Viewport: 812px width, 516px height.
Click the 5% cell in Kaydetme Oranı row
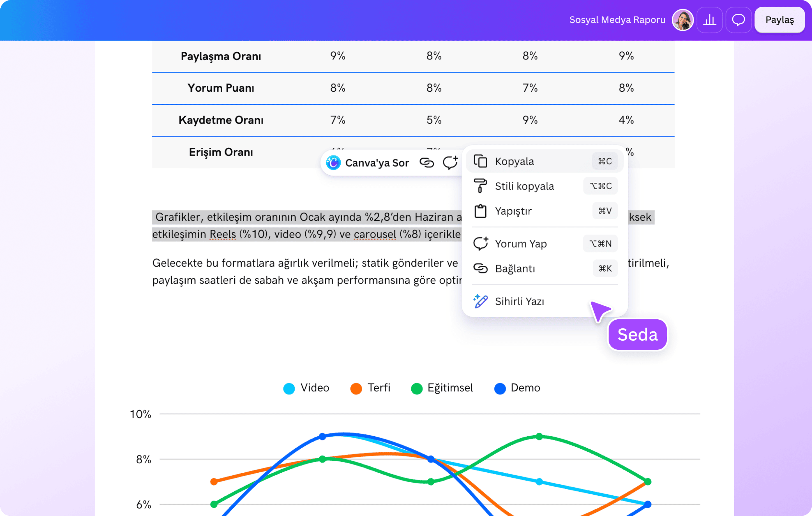(x=434, y=120)
